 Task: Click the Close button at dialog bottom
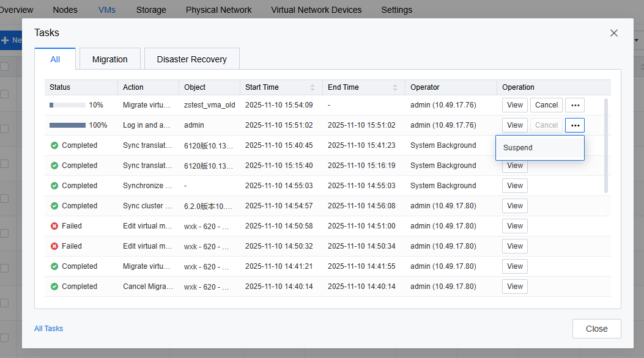tap(596, 329)
